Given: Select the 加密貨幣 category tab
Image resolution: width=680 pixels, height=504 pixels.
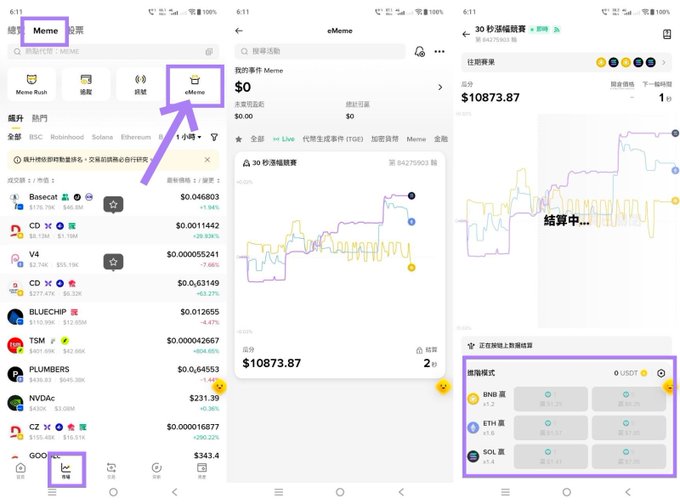Looking at the screenshot, I should coord(385,139).
